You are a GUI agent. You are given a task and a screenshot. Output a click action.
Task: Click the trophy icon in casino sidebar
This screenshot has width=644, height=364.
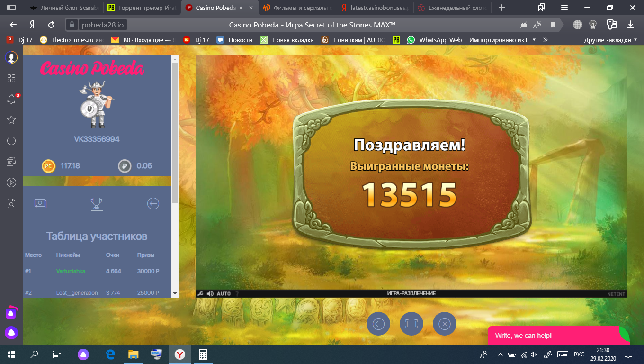coord(97,204)
